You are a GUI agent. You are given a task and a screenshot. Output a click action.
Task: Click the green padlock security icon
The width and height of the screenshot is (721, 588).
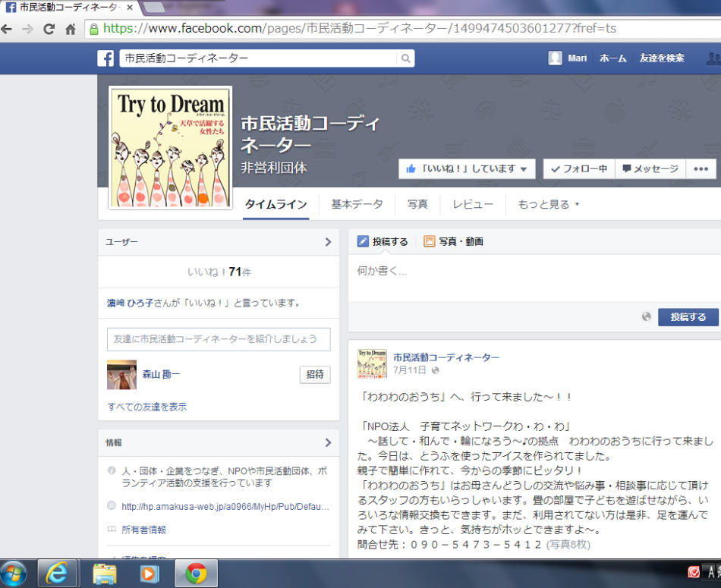pyautogui.click(x=94, y=30)
